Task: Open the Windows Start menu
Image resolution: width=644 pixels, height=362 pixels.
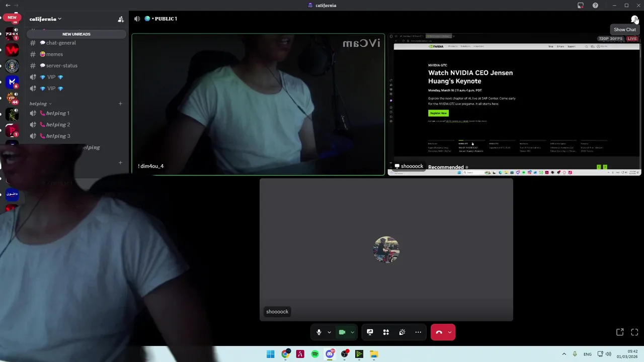Action: (271, 354)
